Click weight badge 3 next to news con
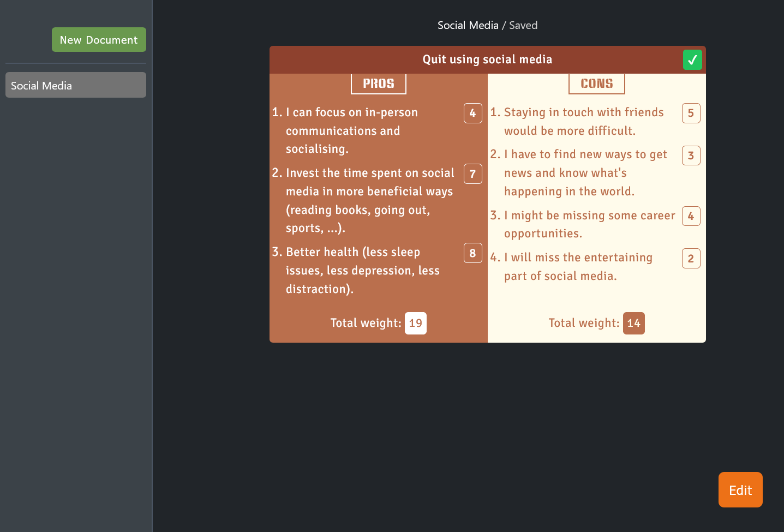 [x=691, y=156]
